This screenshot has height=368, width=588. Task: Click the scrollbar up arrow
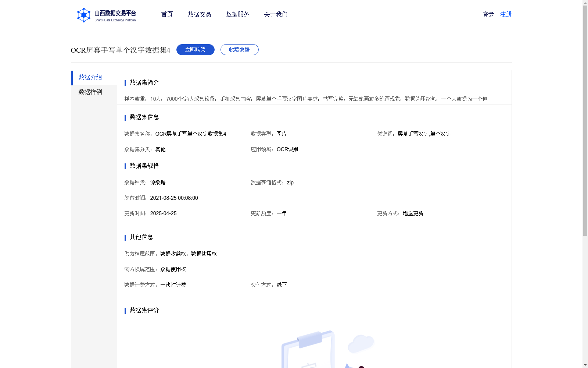tap(585, 3)
